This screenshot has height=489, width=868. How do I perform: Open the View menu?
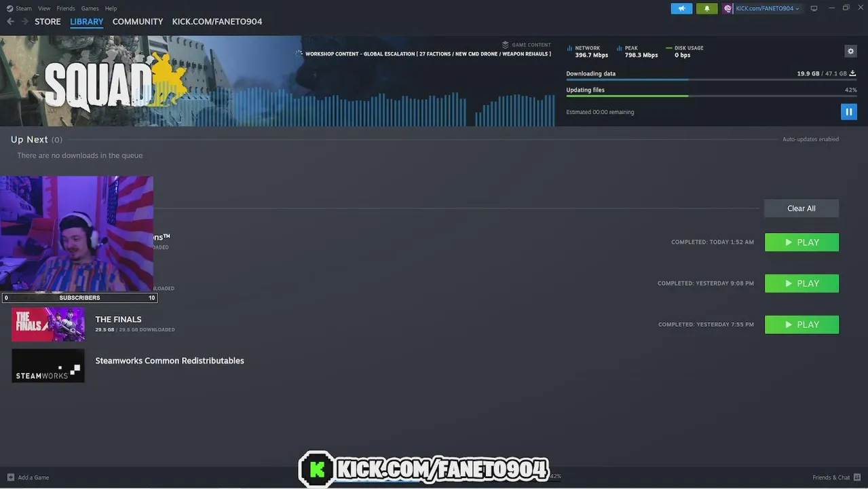point(44,8)
